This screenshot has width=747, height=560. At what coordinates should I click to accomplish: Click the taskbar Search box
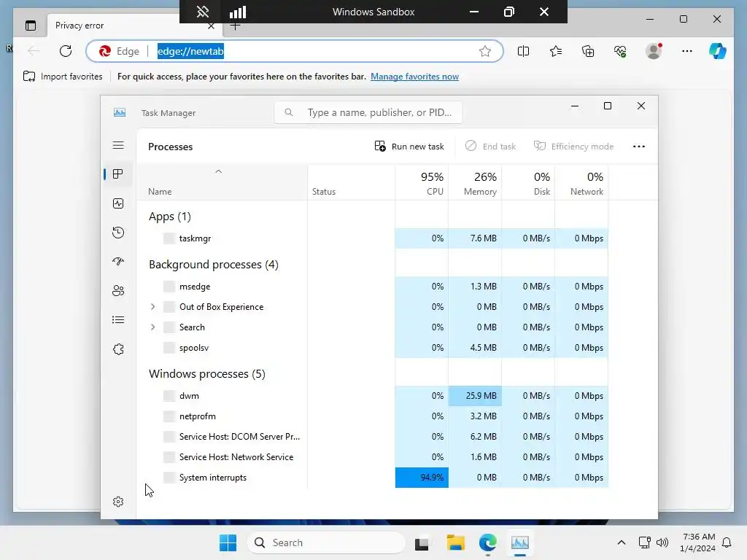(x=326, y=542)
